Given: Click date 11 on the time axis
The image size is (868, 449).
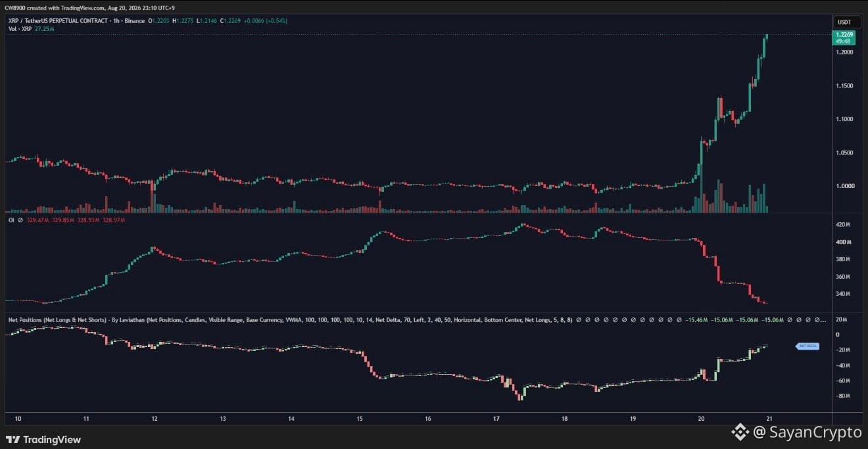Looking at the screenshot, I should (86, 418).
